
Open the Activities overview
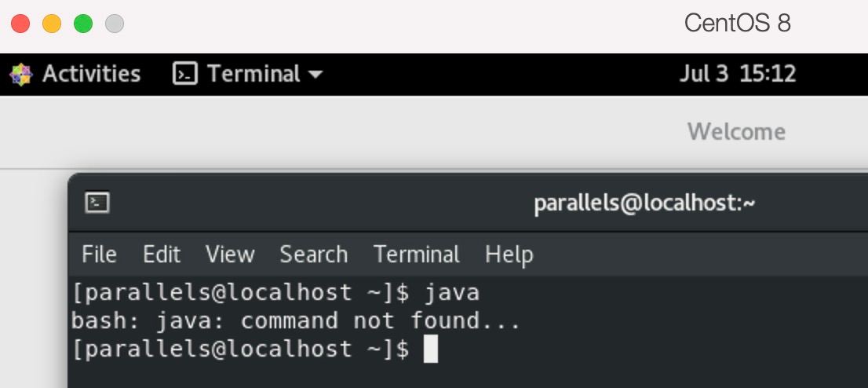tap(91, 75)
